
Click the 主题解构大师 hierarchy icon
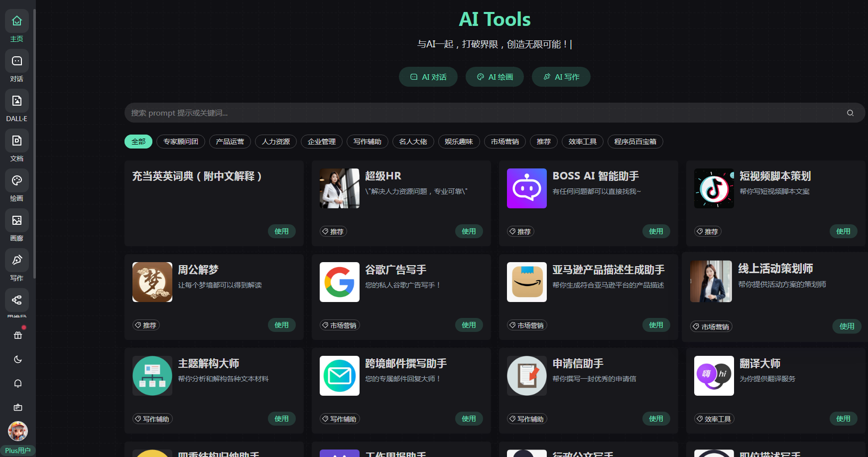point(152,376)
